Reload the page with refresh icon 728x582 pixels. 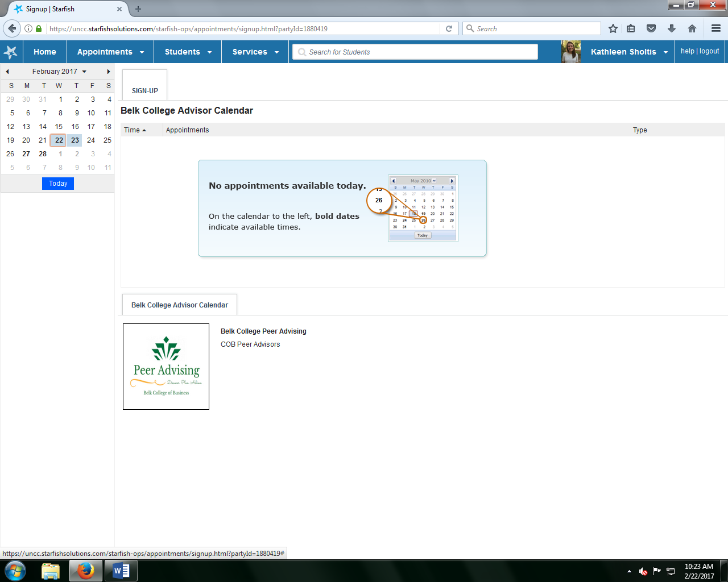[449, 28]
